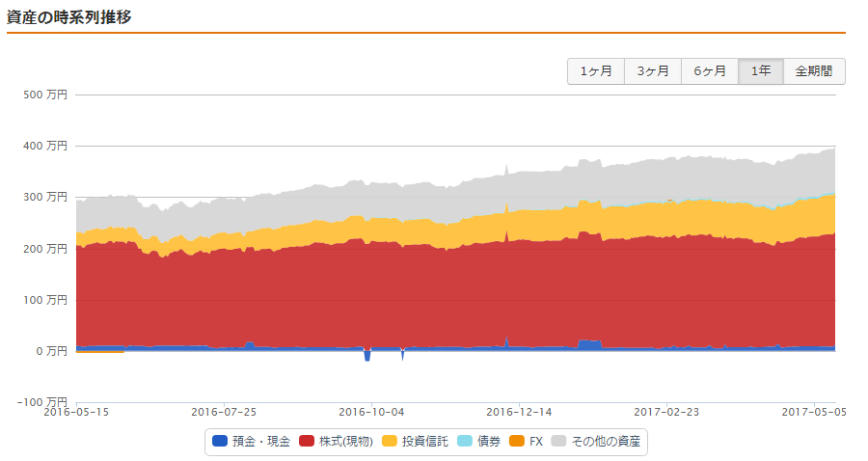Switch chart range to 3ヶ月

[x=653, y=71]
